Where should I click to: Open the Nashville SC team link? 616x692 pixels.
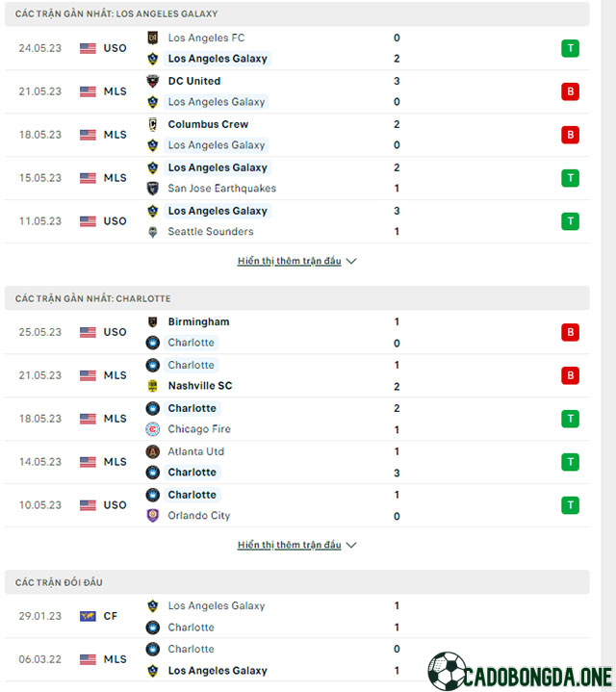200,386
